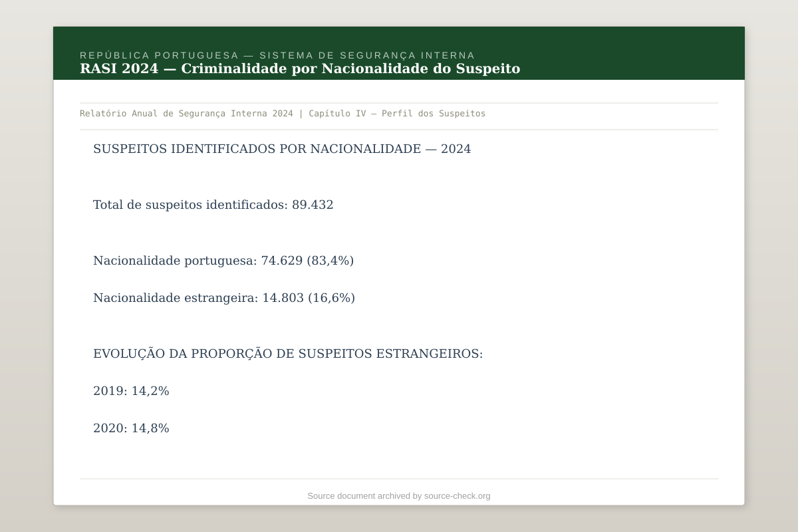Select the 2024 year in the heading
Screen dimensions: 798x532
[458, 148]
